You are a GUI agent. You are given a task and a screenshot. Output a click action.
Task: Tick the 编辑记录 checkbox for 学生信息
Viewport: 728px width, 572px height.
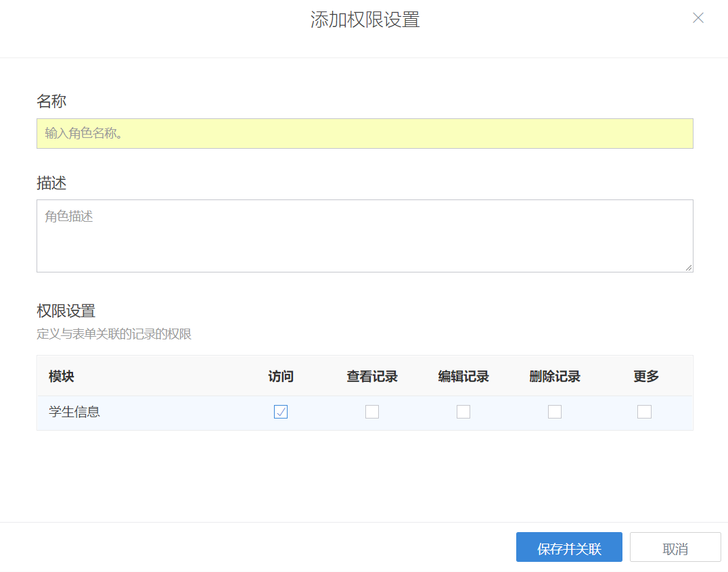[x=463, y=412]
